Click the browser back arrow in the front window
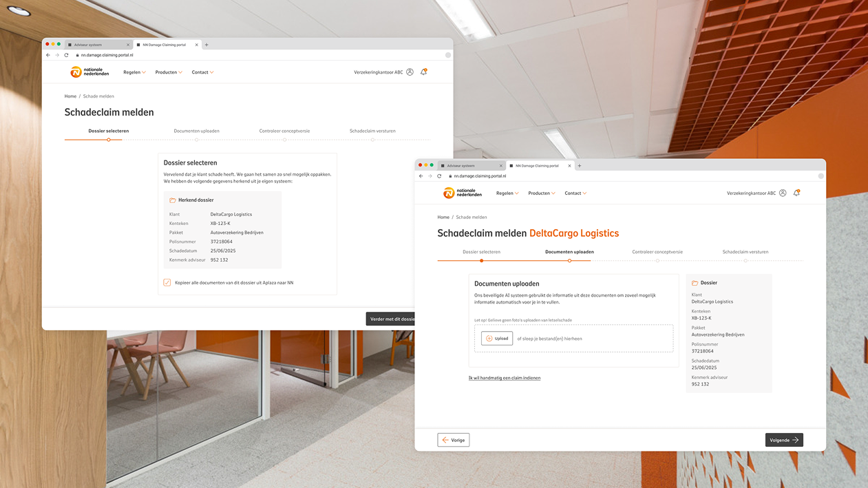868x488 pixels. pos(421,176)
